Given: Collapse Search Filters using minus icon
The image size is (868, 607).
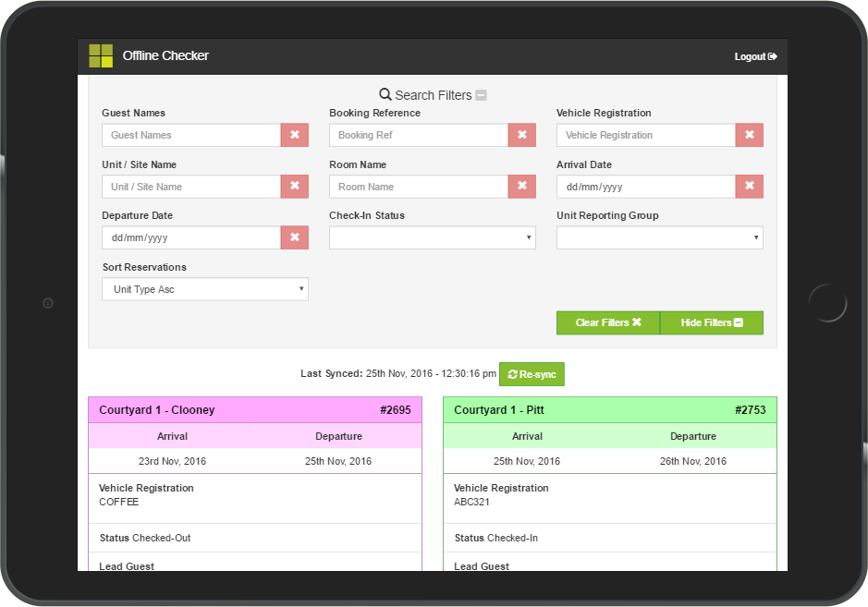Looking at the screenshot, I should tap(481, 95).
